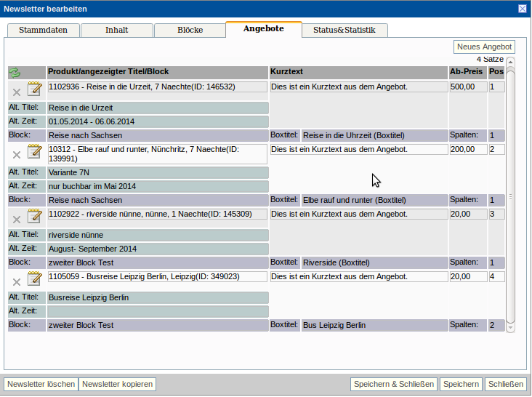This screenshot has width=532, height=397.
Task: Click the Neues Angebot button
Action: click(x=484, y=47)
